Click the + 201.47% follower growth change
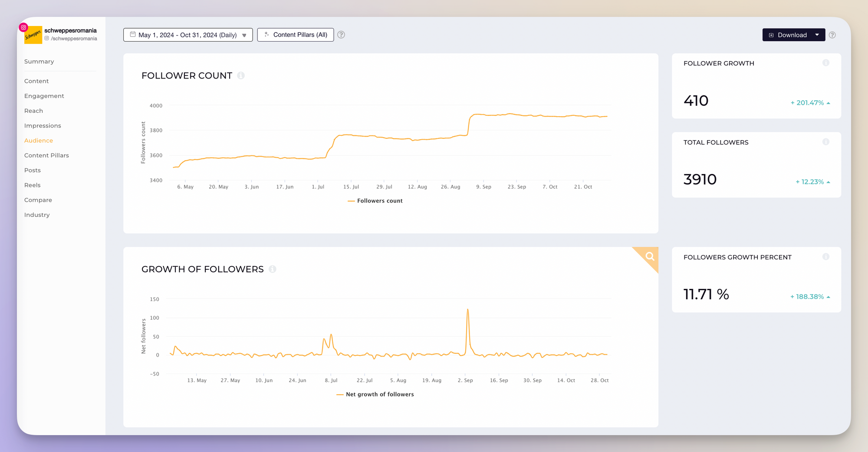The image size is (868, 452). click(x=810, y=103)
